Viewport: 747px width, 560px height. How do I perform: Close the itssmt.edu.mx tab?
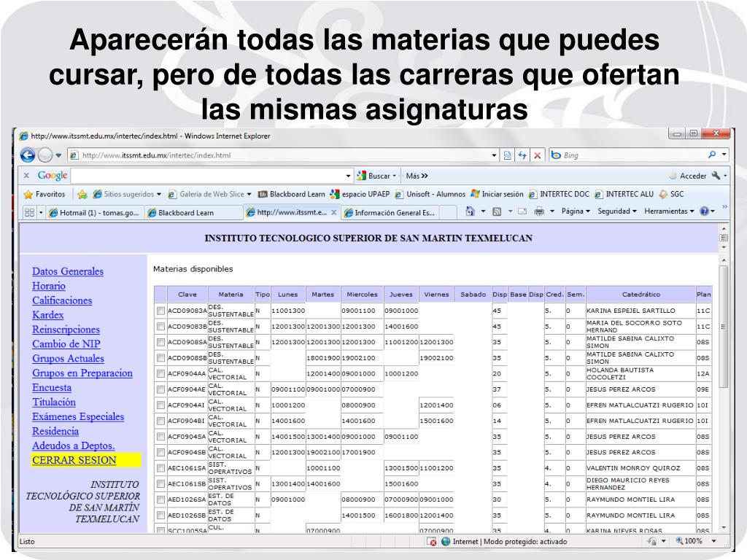(x=334, y=212)
